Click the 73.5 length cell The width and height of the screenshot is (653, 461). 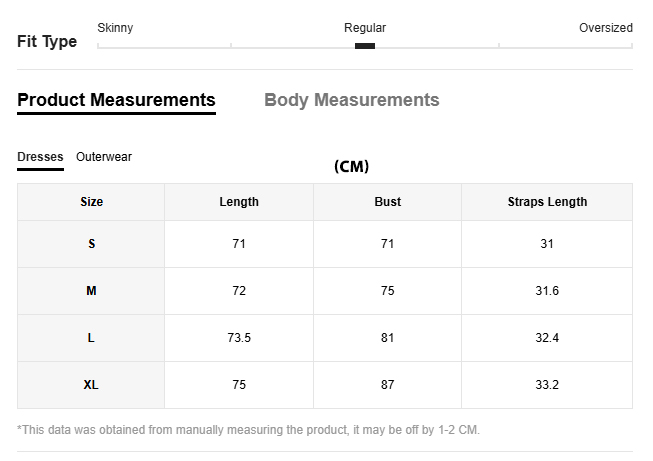(239, 338)
